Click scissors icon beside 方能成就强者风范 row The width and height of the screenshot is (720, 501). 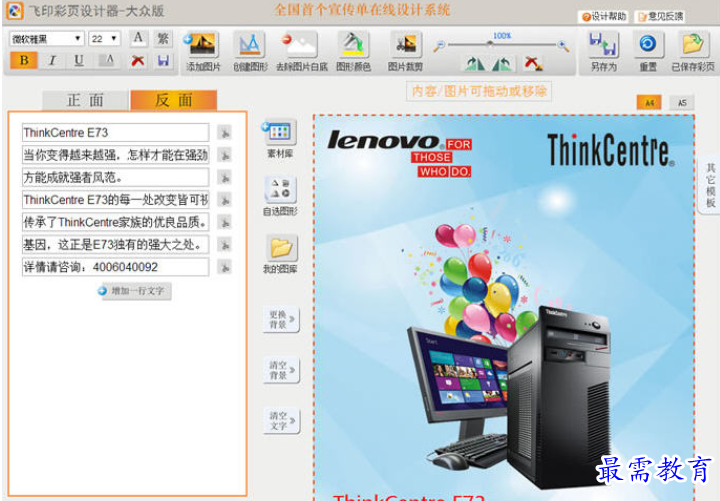point(225,177)
